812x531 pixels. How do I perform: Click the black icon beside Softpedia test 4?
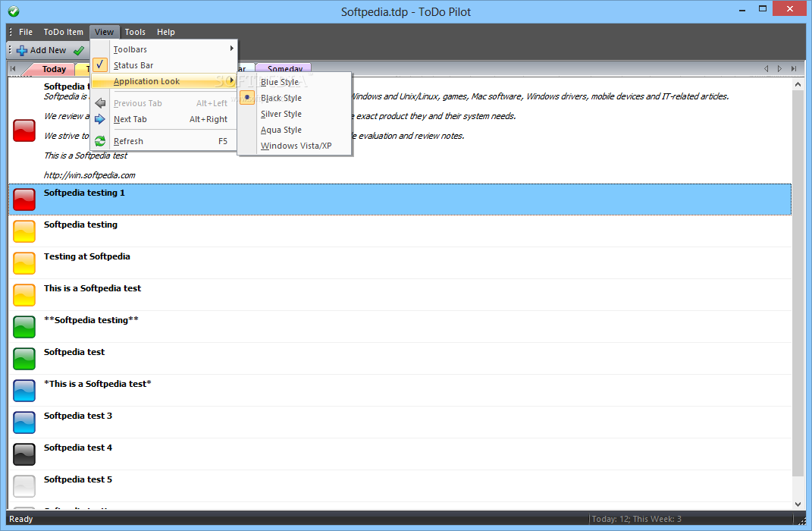pos(24,454)
